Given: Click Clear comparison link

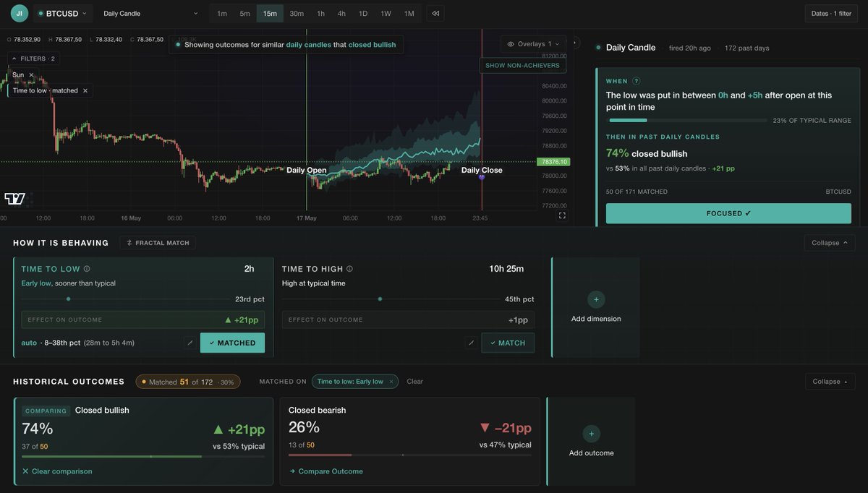Looking at the screenshot, I should [x=57, y=471].
